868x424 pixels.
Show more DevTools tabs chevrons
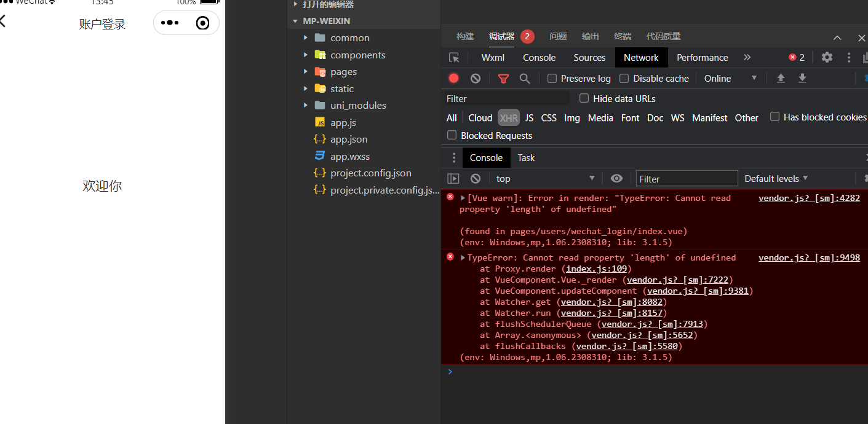click(x=747, y=57)
